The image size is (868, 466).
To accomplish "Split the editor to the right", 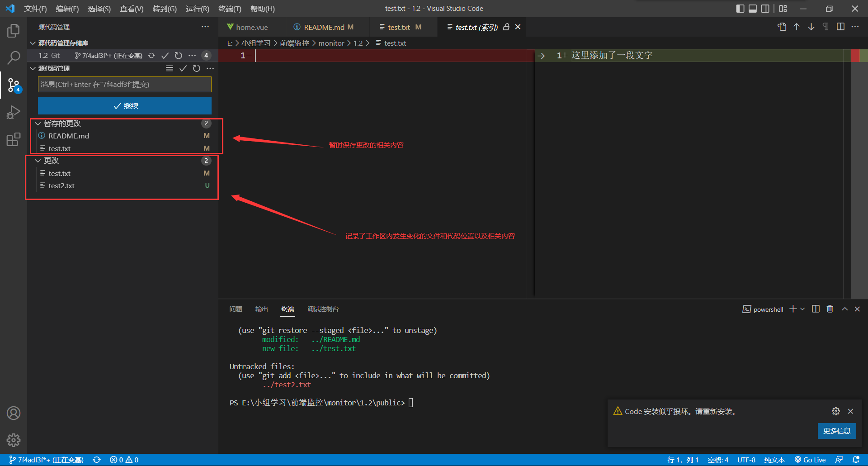I will (x=840, y=27).
